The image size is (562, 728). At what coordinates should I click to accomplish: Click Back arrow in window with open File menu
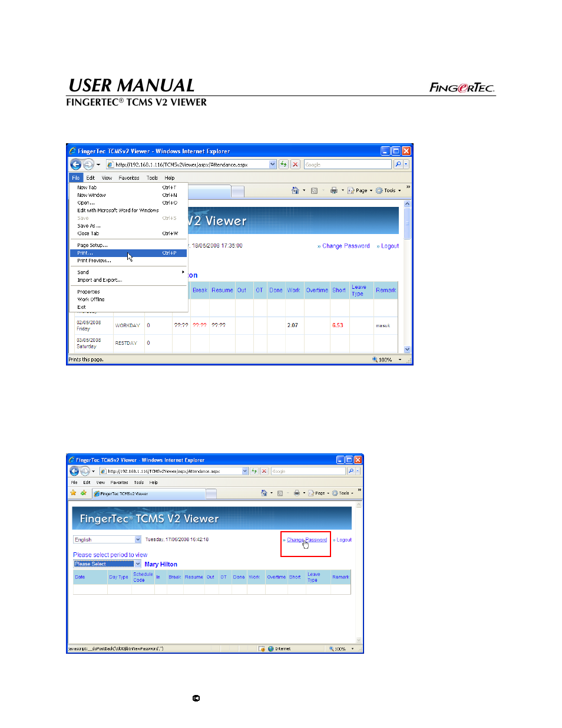click(75, 164)
